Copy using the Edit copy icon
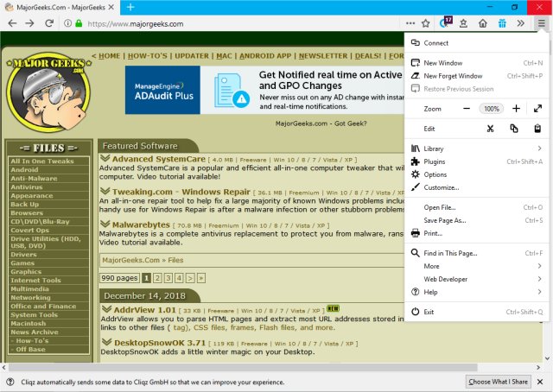 (x=514, y=129)
